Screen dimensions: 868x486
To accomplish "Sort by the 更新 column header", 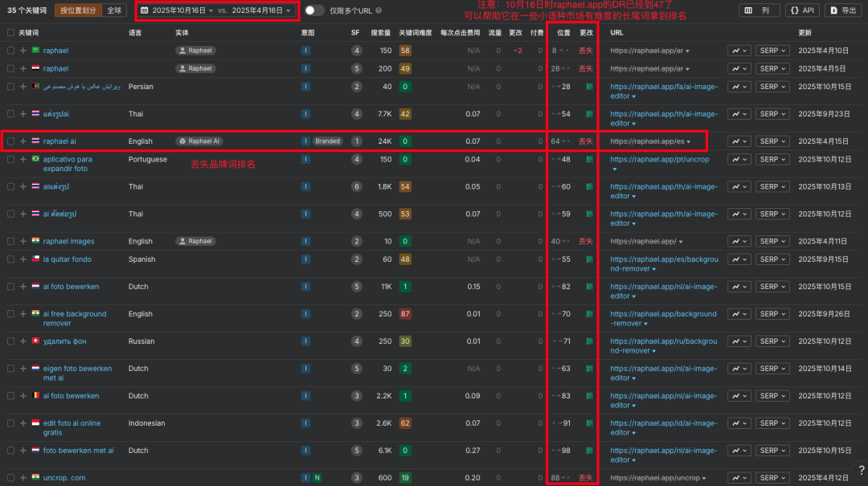I will [x=805, y=33].
